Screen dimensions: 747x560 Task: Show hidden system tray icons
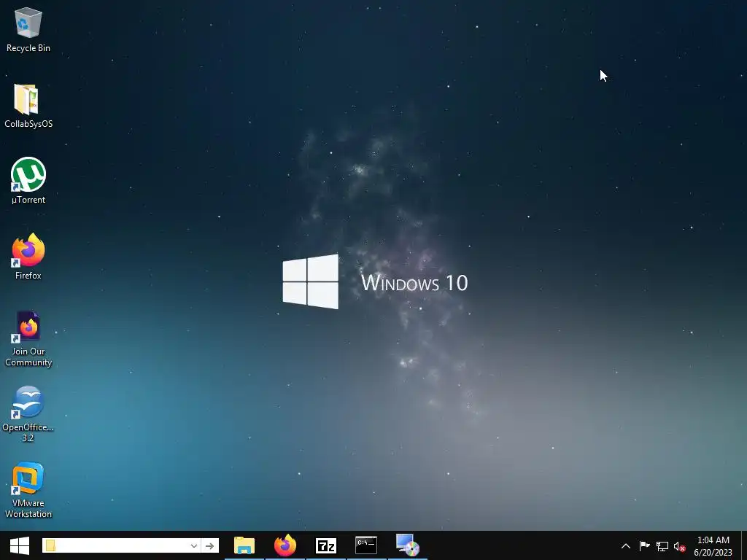point(626,546)
